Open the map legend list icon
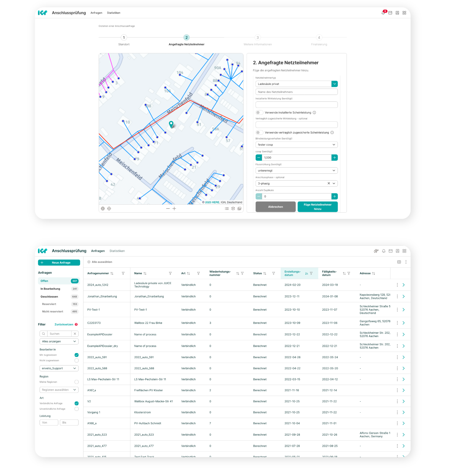This screenshot has width=476, height=476. (x=227, y=209)
